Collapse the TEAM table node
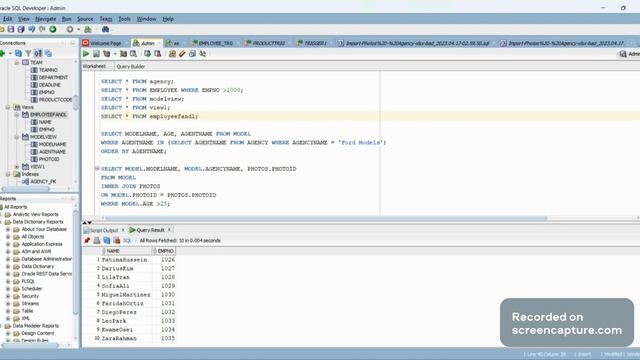The height and width of the screenshot is (360, 640). click(17, 62)
